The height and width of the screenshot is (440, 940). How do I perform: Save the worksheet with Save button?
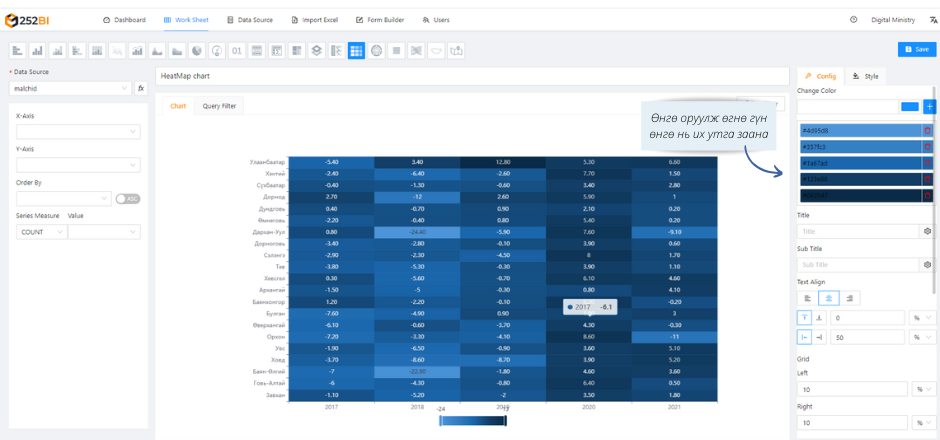[x=917, y=49]
